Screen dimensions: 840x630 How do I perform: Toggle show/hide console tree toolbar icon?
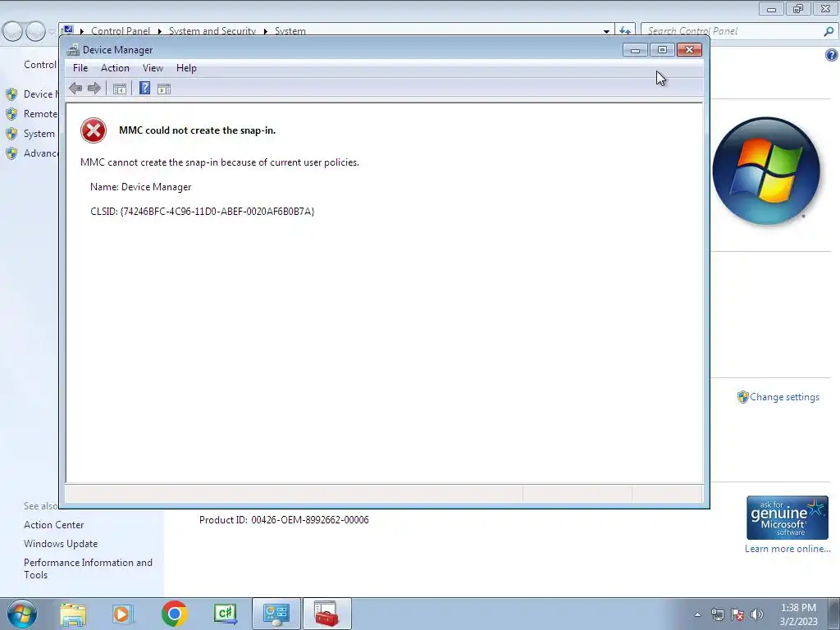click(120, 89)
